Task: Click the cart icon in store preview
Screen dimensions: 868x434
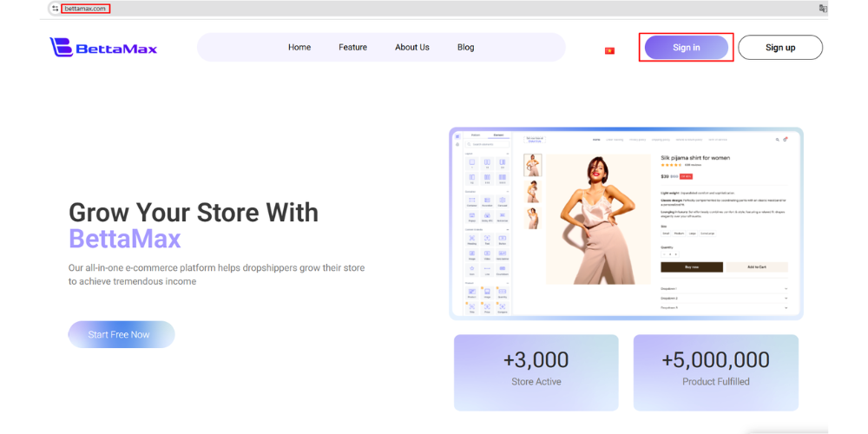Action: pyautogui.click(x=785, y=140)
